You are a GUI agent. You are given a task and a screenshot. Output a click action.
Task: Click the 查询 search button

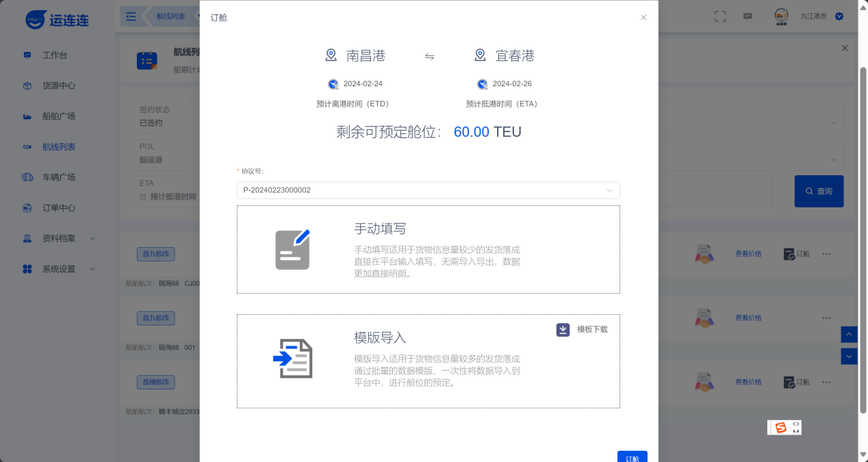(819, 192)
